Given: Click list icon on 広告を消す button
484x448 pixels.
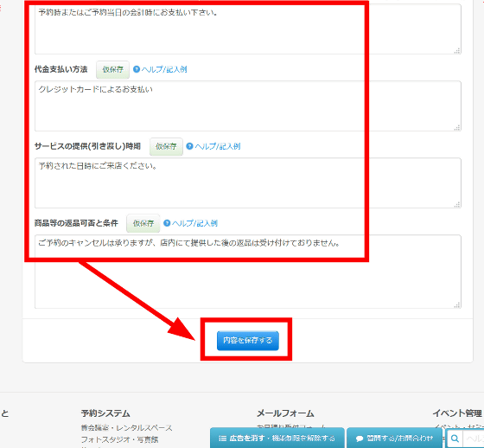Looking at the screenshot, I should coord(222,438).
